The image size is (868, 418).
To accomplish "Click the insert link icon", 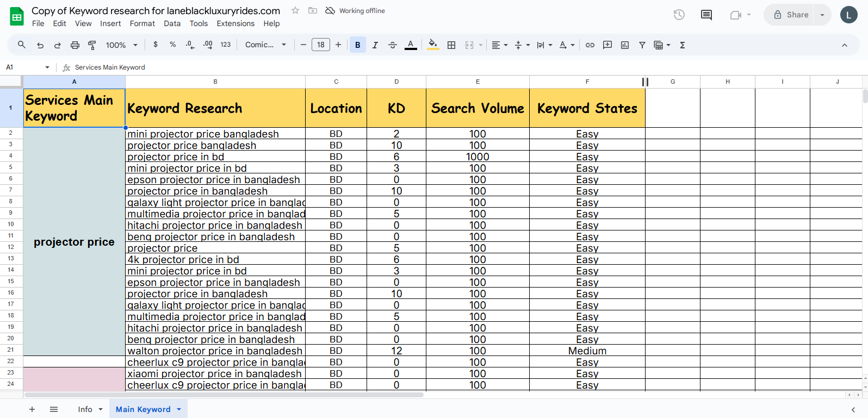I will coord(590,45).
